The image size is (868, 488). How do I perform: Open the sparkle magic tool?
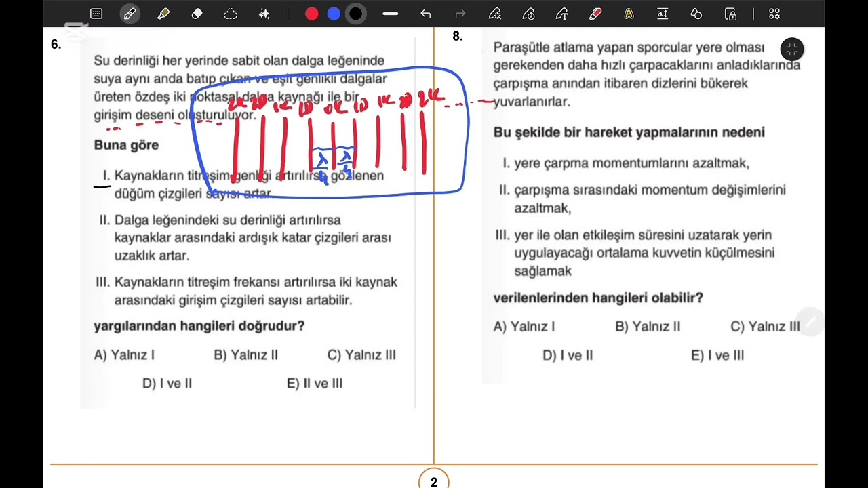pyautogui.click(x=264, y=14)
